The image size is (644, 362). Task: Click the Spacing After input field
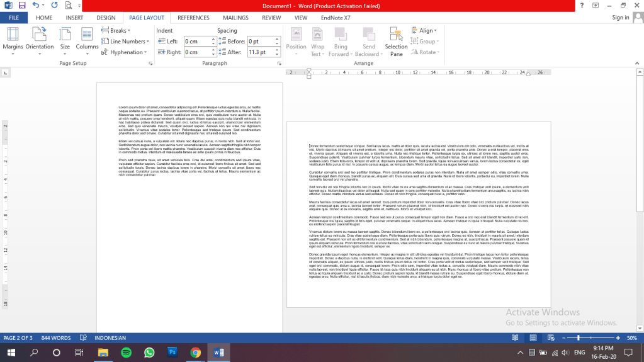coord(260,52)
